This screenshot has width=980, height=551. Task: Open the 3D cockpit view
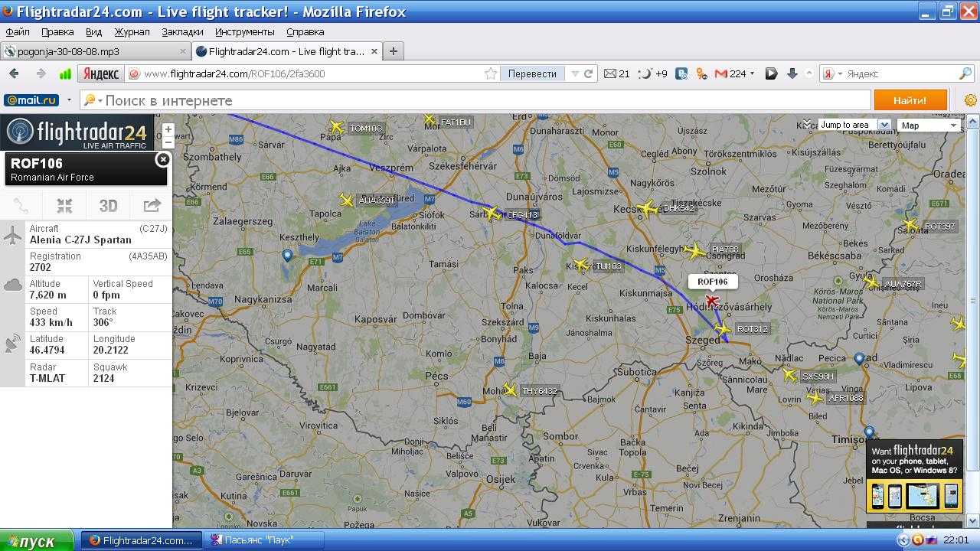[108, 205]
